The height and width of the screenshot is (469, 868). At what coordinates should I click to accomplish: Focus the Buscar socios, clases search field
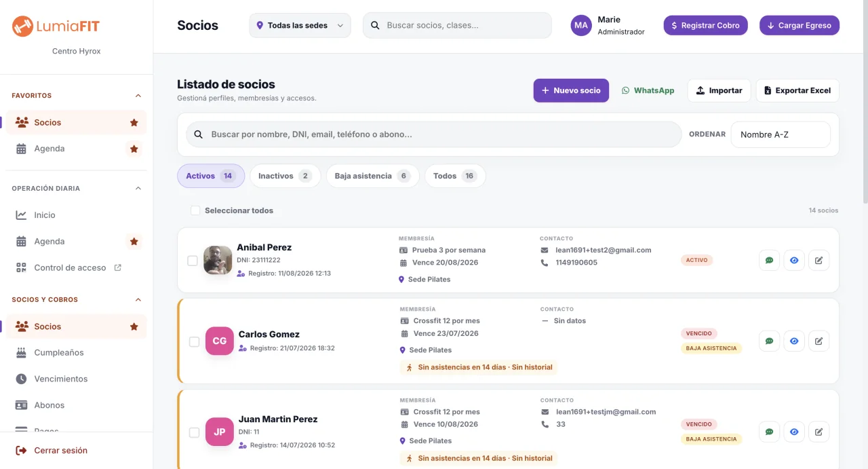[x=457, y=26]
